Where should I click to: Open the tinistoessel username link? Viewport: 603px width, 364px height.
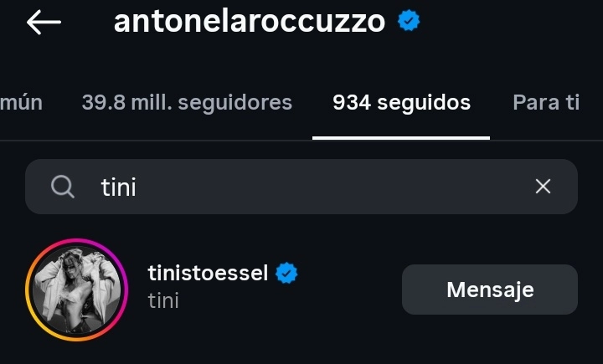[208, 274]
